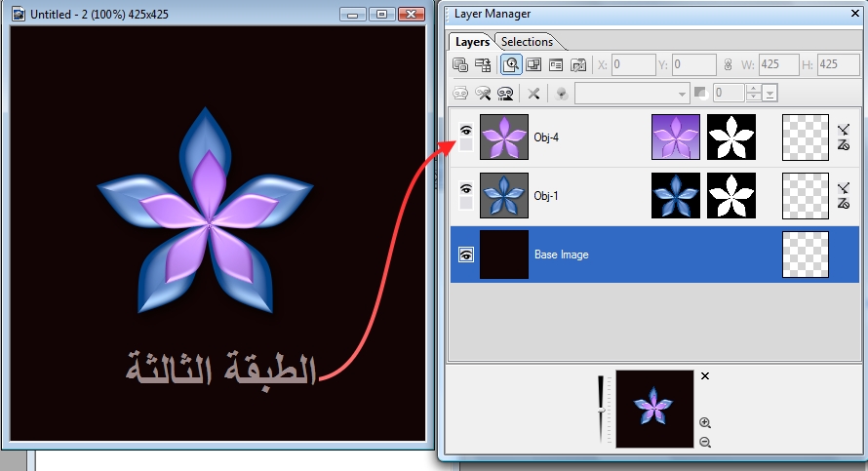Click the chain link icon between Y and W
The image size is (868, 471).
pyautogui.click(x=727, y=65)
